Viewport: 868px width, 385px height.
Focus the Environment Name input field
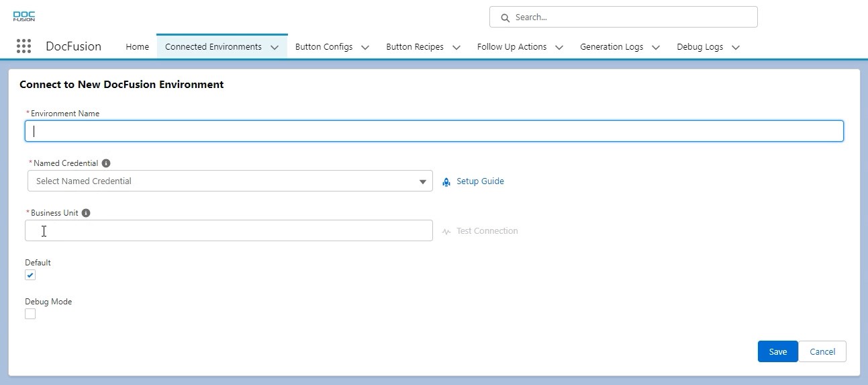pyautogui.click(x=434, y=131)
